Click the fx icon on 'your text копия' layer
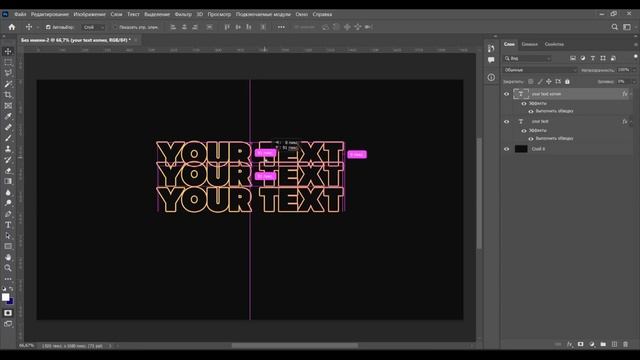Image resolution: width=640 pixels, height=360 pixels. 624,94
